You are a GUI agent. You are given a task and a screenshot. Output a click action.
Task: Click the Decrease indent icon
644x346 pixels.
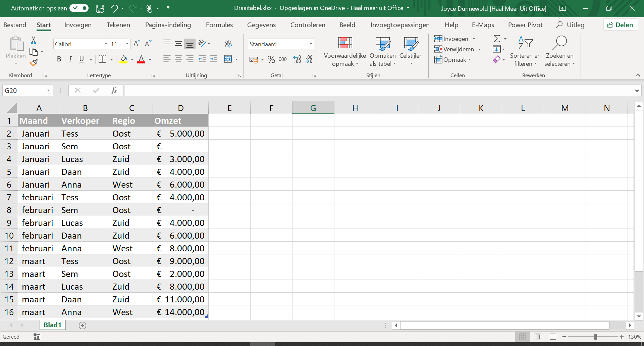(x=202, y=59)
